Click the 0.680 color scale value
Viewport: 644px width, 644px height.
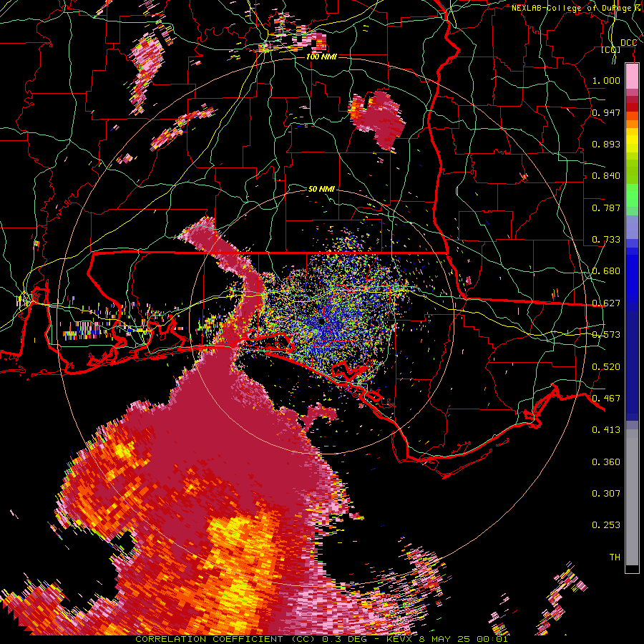tap(606, 271)
